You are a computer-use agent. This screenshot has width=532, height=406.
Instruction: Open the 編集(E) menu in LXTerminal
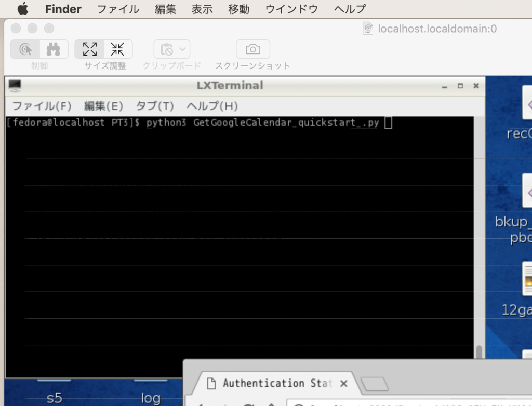pos(103,106)
